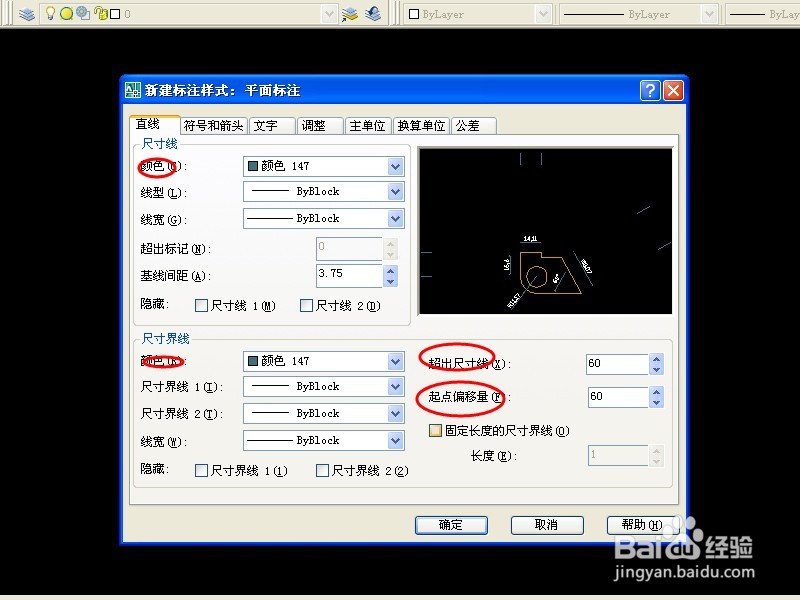Open the Layer Properties Manager icon
Viewport: 800px width, 600px height.
[x=28, y=14]
